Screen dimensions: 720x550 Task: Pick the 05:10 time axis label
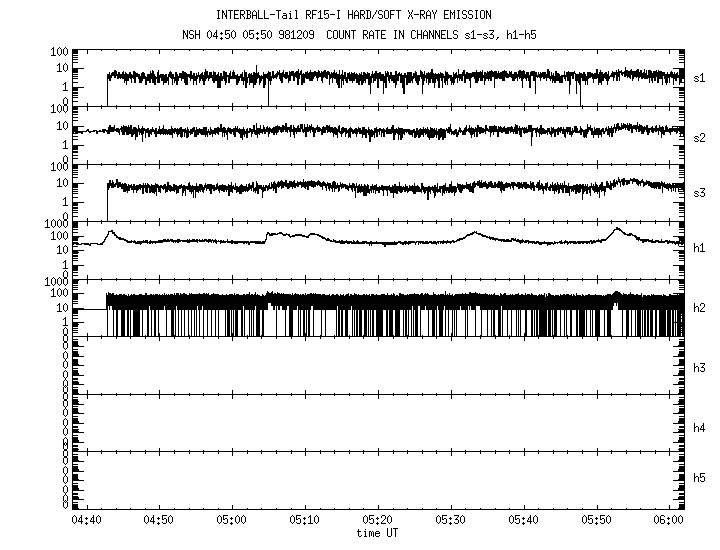[x=305, y=521]
